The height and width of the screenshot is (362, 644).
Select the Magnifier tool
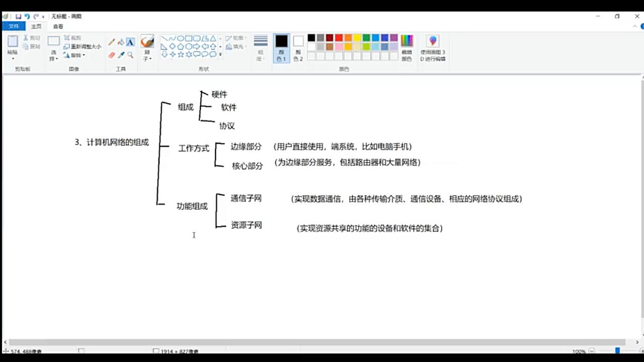(x=130, y=55)
